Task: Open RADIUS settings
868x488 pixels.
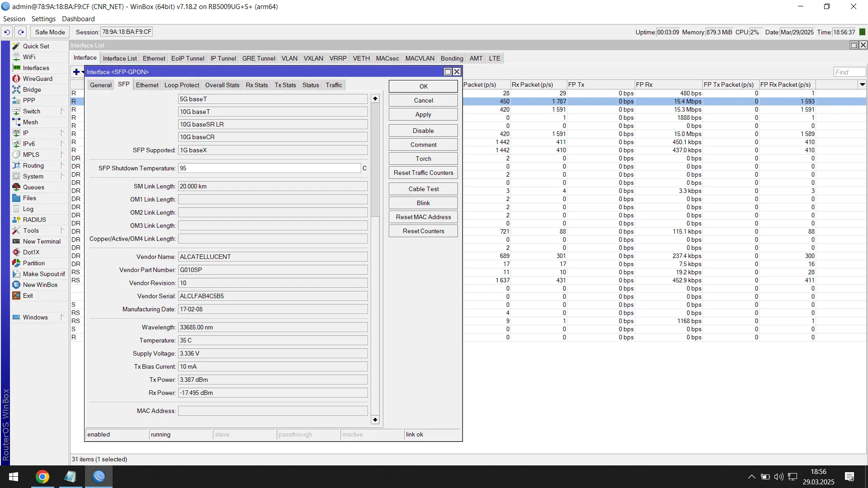Action: click(x=34, y=220)
